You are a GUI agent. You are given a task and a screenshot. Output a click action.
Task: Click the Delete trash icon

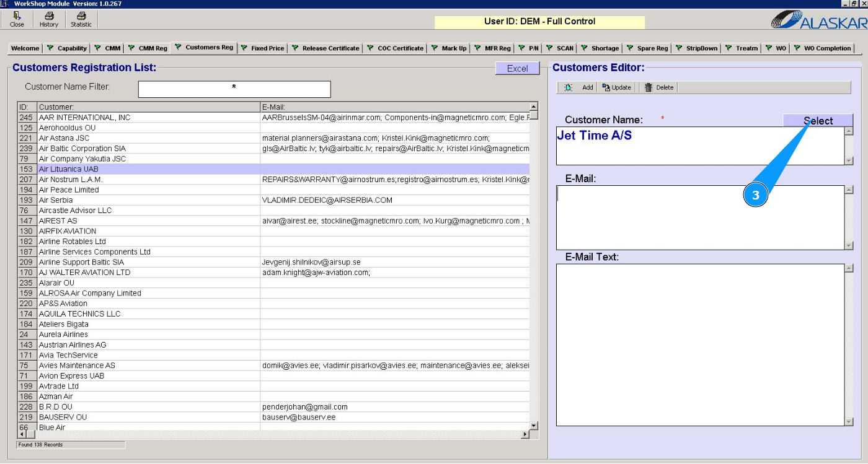(649, 88)
